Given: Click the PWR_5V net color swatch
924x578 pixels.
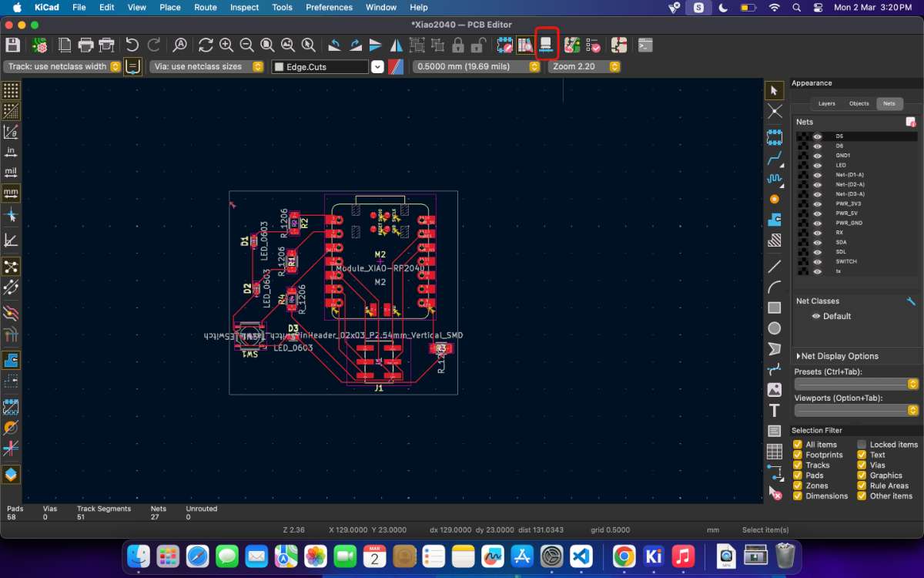Looking at the screenshot, I should point(804,213).
